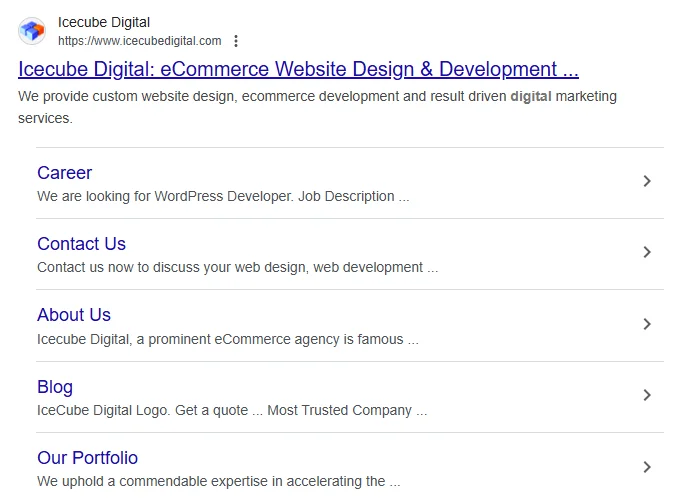Expand the Career row chevron

pyautogui.click(x=647, y=181)
